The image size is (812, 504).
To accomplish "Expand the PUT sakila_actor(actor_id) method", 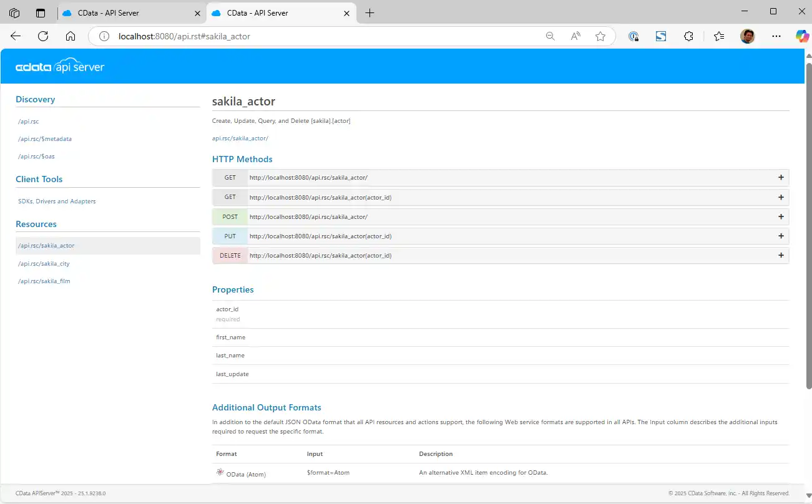I will (780, 236).
